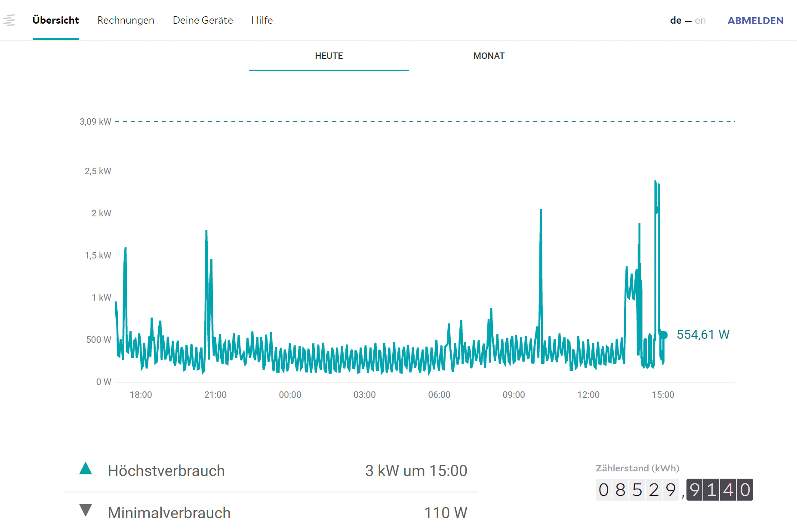This screenshot has height=532, width=797.
Task: Click the 3 kW um 15:00 value
Action: [416, 471]
